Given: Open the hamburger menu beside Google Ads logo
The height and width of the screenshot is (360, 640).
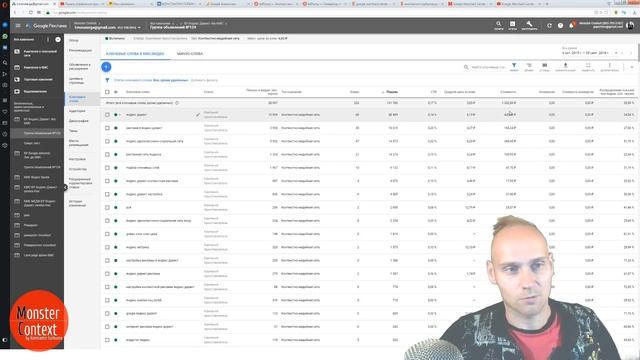Looking at the screenshot, I should (18, 26).
